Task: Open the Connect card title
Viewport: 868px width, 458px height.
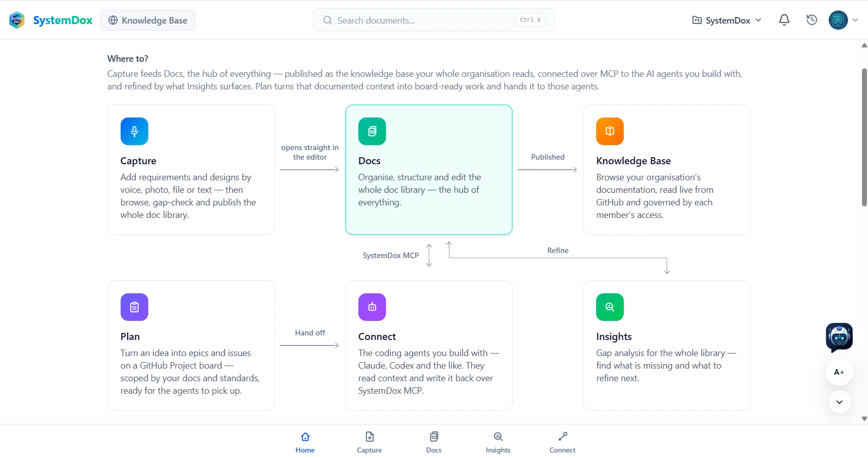Action: pos(377,336)
